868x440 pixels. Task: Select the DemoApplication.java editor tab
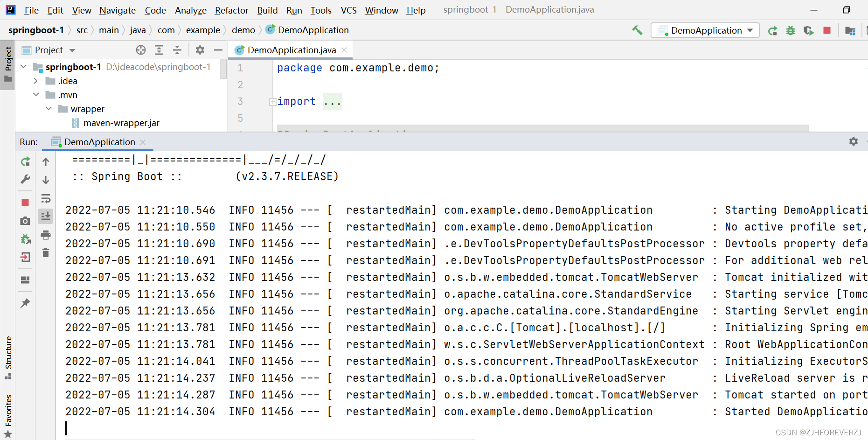(292, 50)
